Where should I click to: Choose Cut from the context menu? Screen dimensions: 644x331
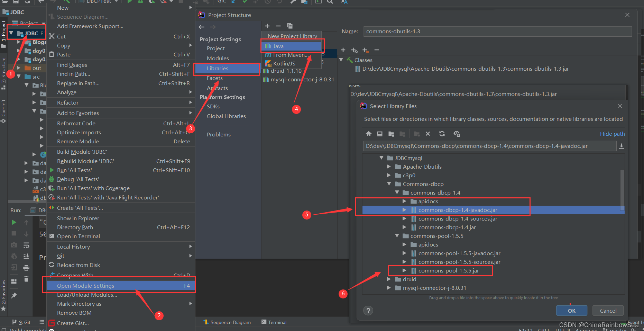coord(121,36)
